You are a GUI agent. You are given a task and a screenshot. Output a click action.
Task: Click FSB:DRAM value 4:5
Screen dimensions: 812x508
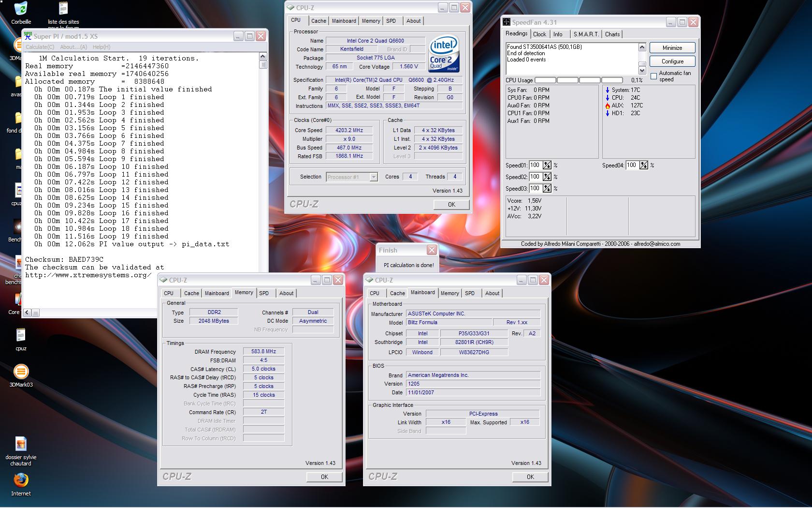click(x=263, y=360)
